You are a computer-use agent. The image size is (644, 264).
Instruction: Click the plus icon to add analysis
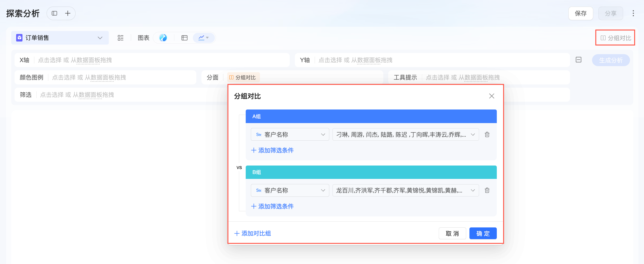67,13
